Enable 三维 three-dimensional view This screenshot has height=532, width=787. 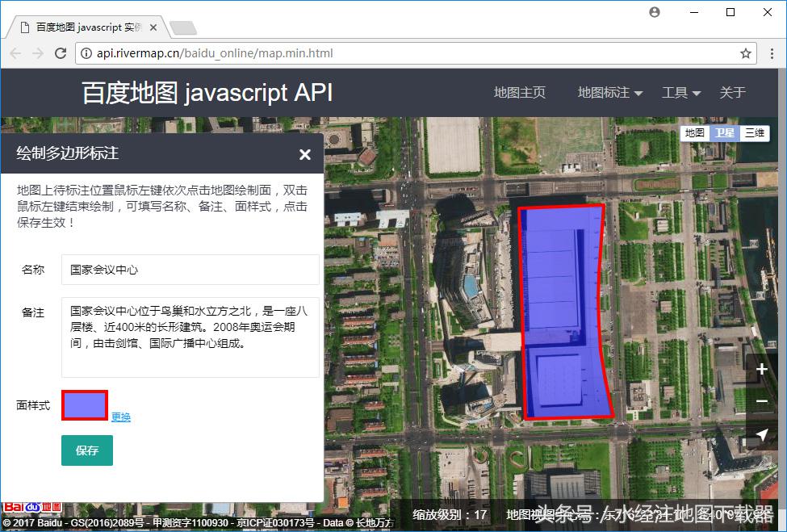tap(753, 132)
